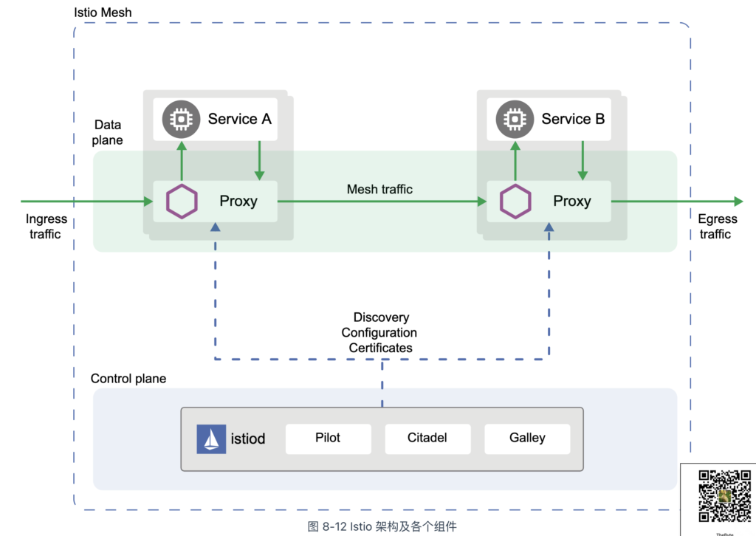Select the Galley component box

[527, 439]
